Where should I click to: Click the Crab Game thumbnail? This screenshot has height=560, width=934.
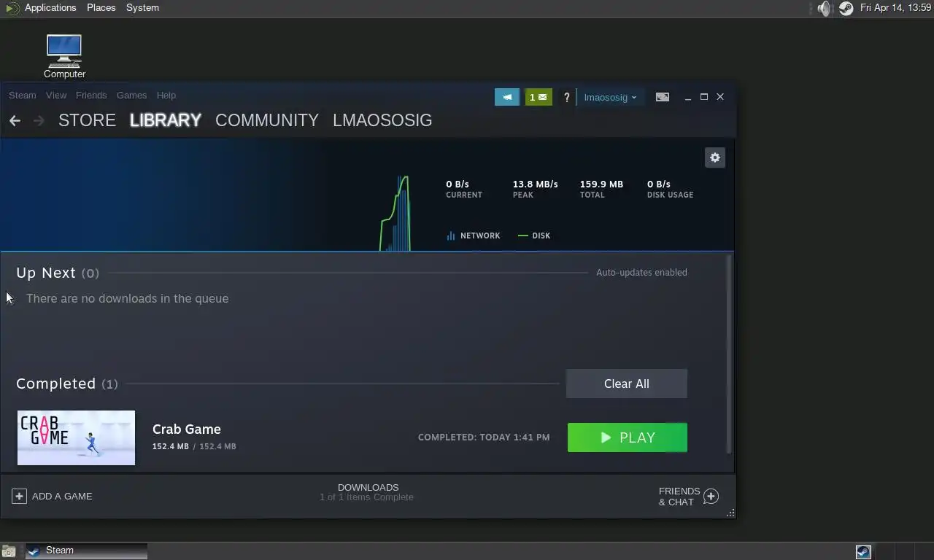76,437
